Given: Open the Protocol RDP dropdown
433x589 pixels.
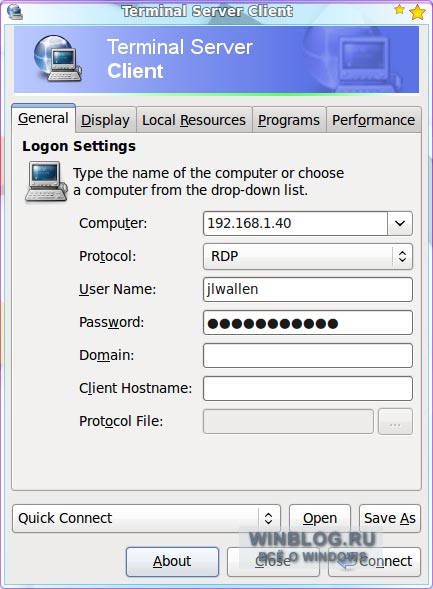Looking at the screenshot, I should tap(308, 257).
